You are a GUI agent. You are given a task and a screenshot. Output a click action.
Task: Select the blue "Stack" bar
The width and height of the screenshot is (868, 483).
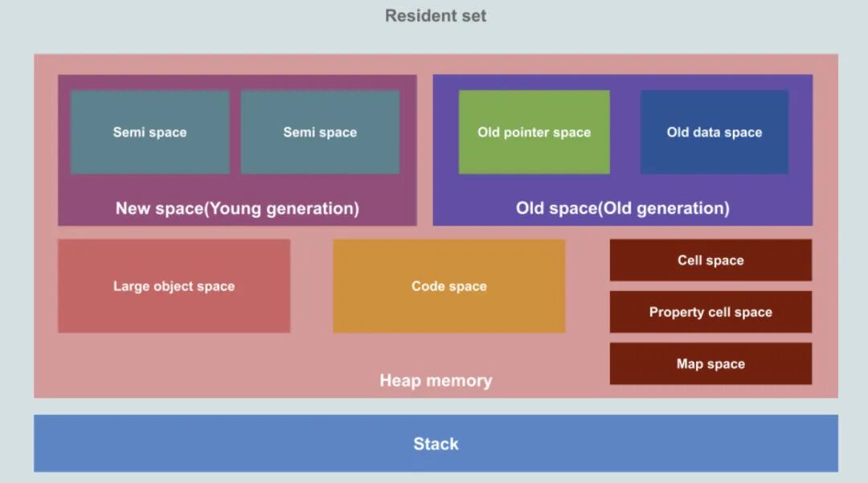(436, 443)
